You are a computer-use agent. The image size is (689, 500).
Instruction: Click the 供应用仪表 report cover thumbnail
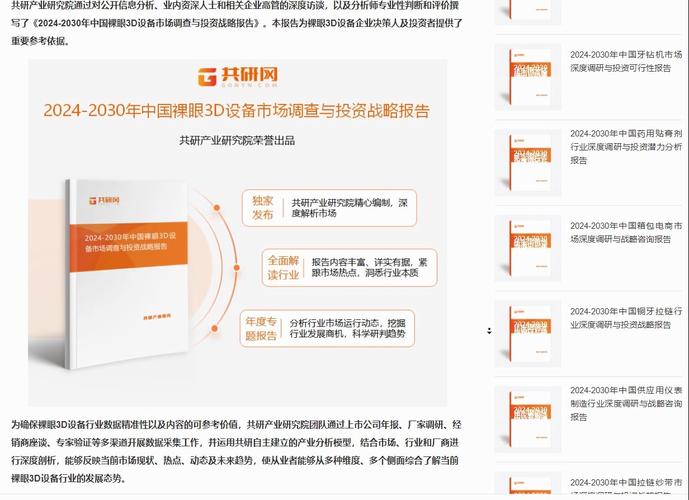tap(528, 419)
